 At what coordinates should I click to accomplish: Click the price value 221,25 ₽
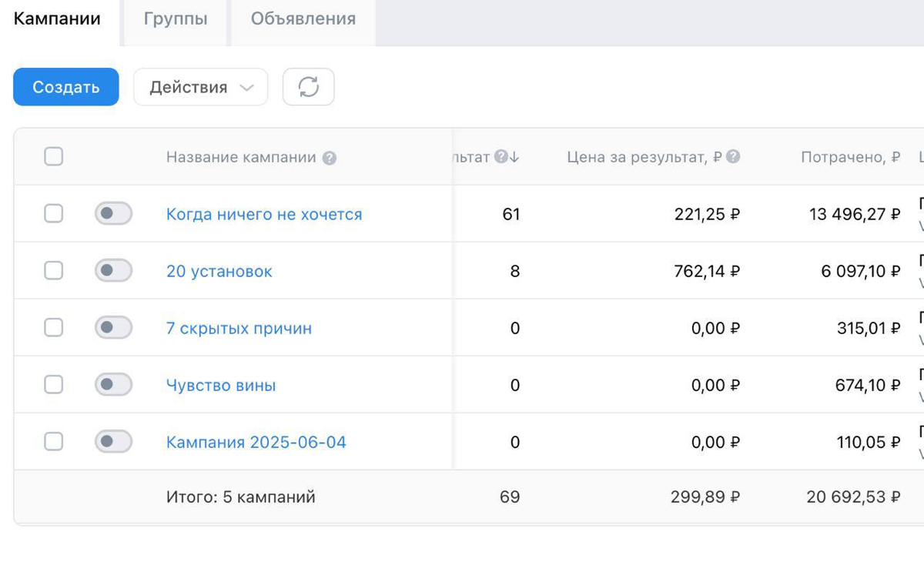coord(707,214)
